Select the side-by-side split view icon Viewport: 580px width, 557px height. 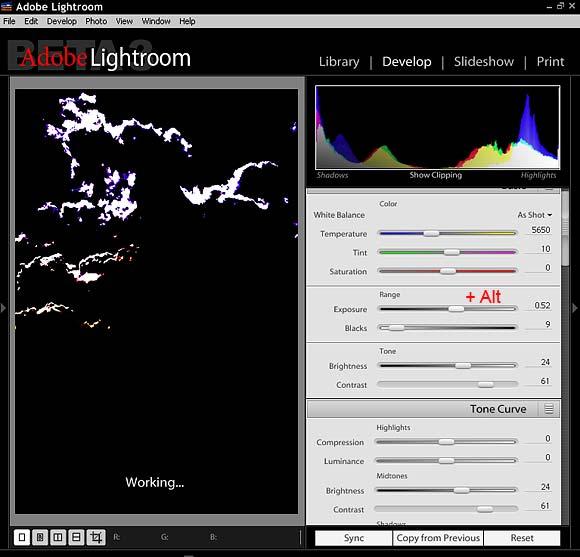pos(58,537)
